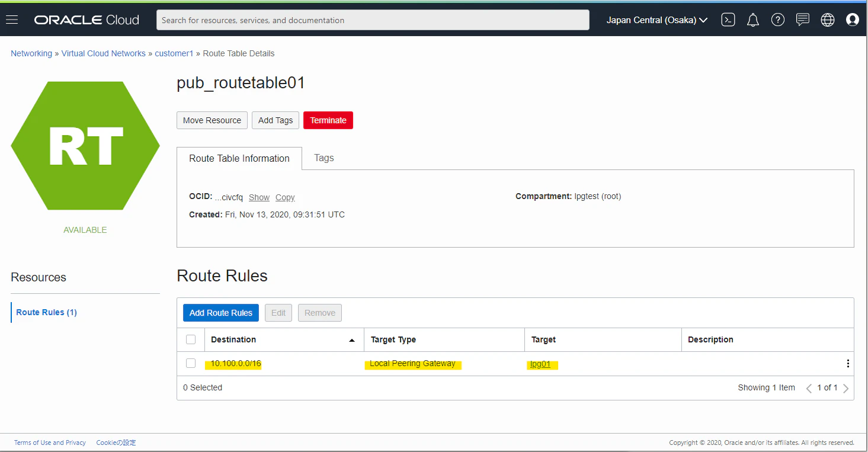Launch Cloud Shell from the header

tap(728, 20)
